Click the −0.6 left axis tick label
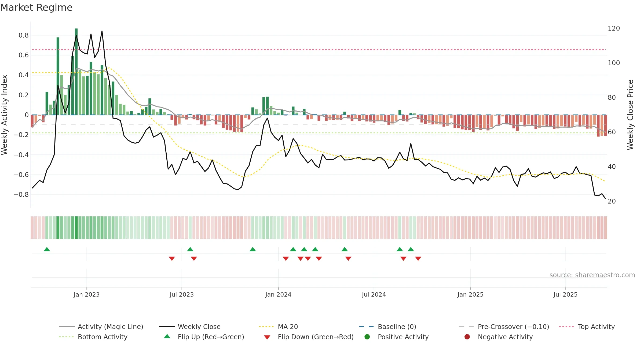This screenshot has height=362, width=644. (21, 175)
